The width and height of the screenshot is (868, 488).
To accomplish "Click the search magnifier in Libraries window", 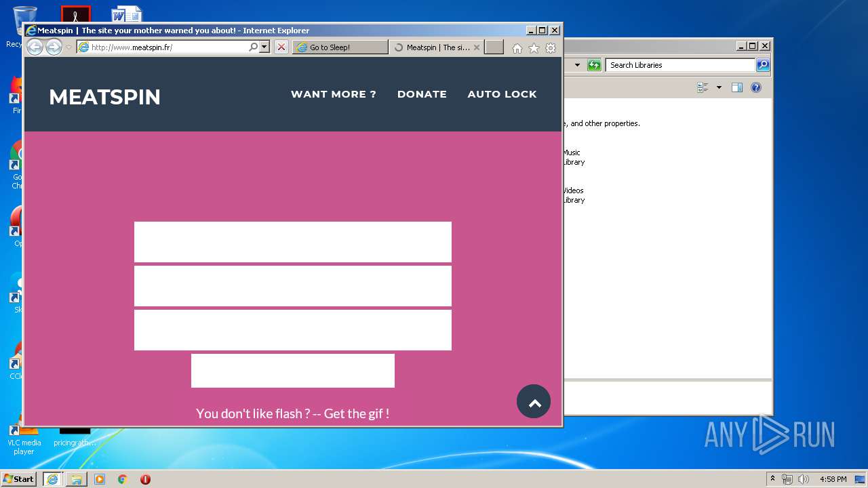I will [763, 65].
